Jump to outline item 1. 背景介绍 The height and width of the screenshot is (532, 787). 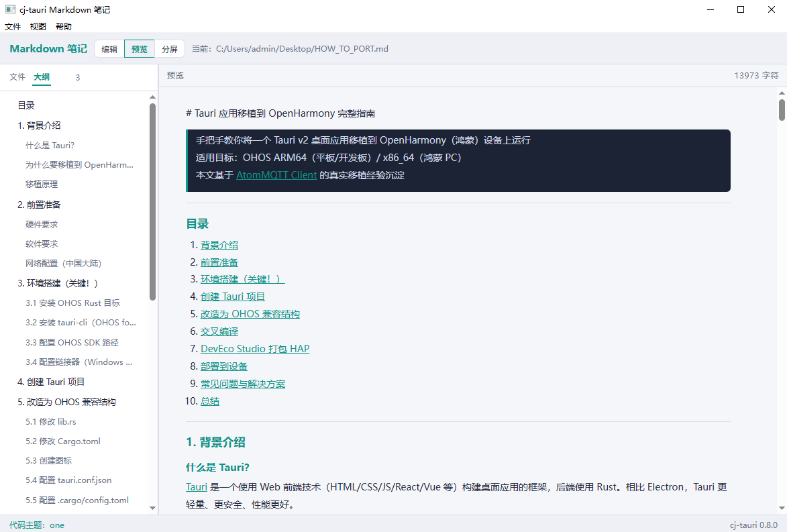tap(39, 125)
